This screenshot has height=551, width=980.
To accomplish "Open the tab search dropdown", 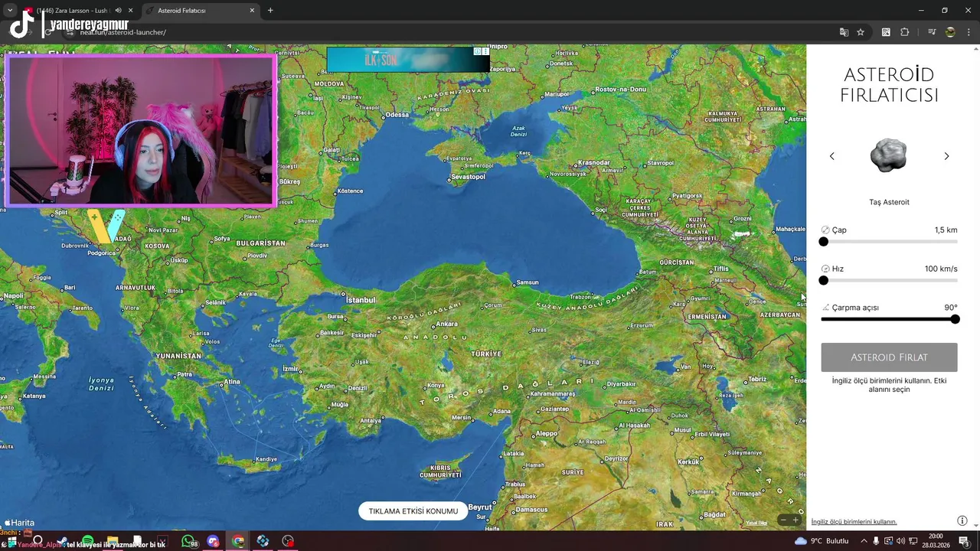I will (x=10, y=11).
